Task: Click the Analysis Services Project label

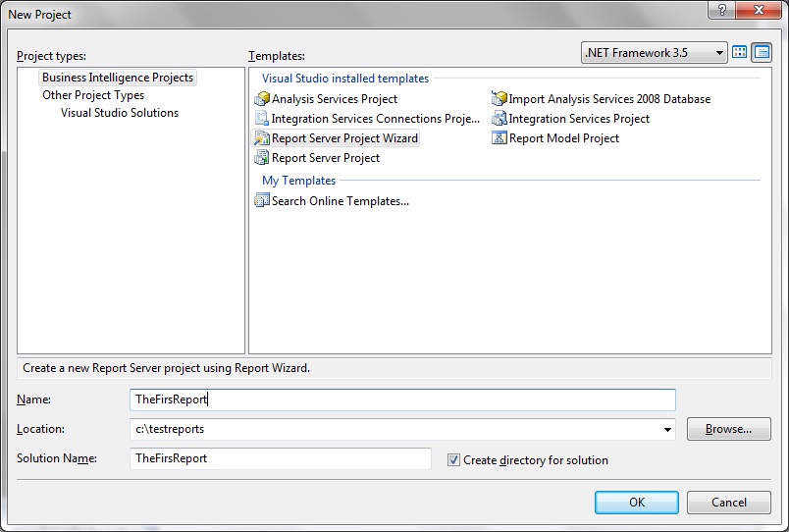Action: tap(335, 99)
